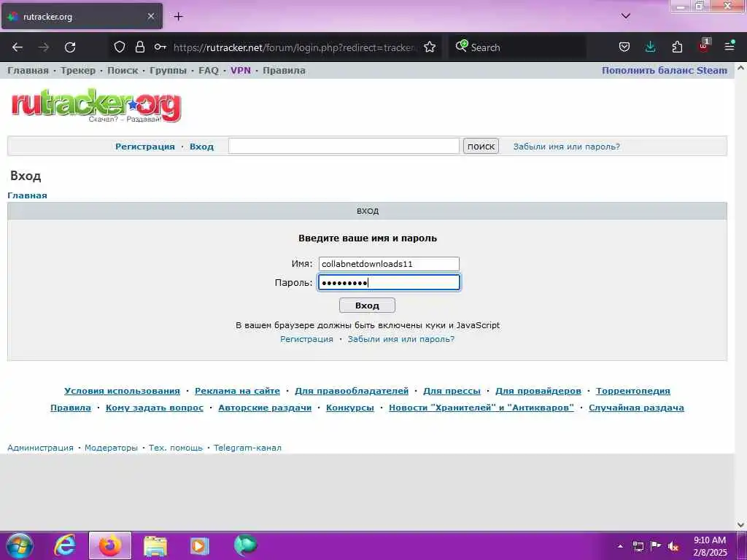Open the VPN navigation link
747x560 pixels.
(x=241, y=71)
